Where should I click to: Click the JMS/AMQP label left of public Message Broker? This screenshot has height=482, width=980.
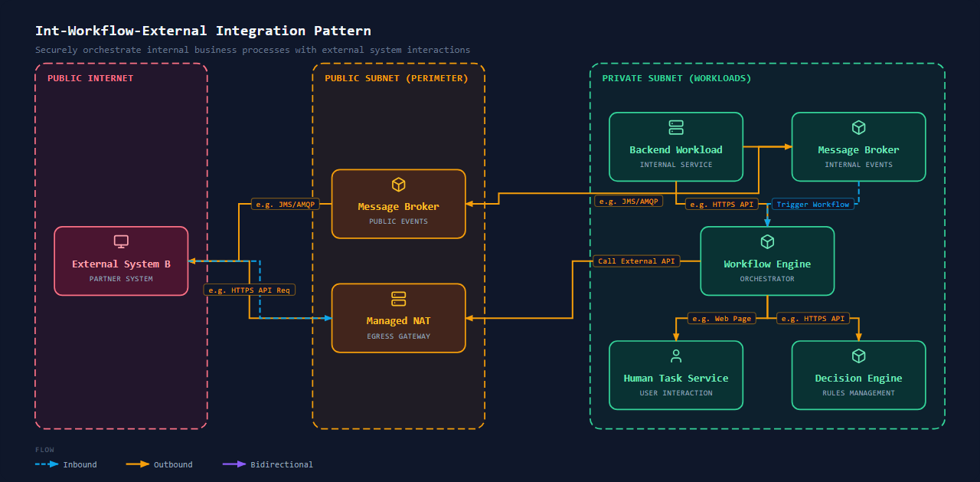tap(285, 205)
